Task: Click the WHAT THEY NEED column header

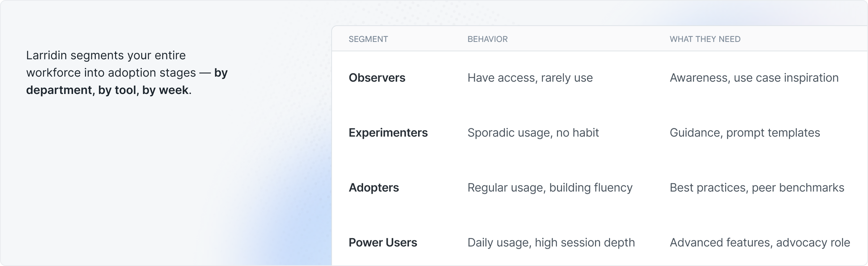Action: [x=705, y=39]
